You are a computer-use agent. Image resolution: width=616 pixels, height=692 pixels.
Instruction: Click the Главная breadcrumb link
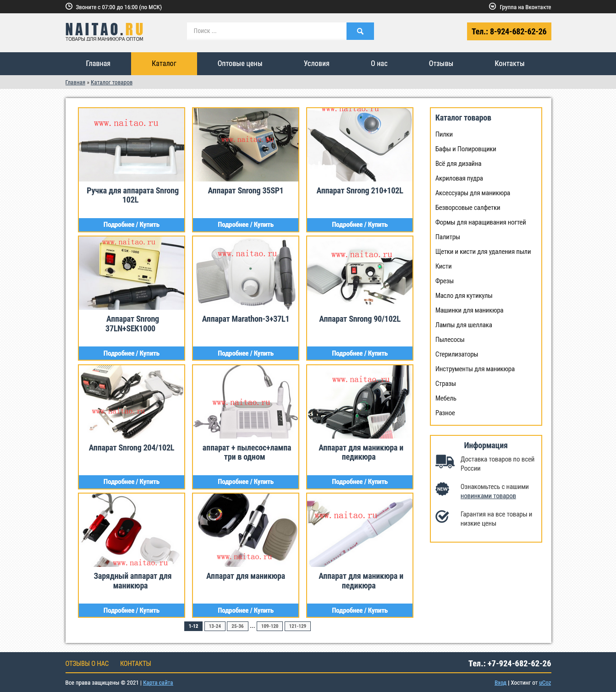click(75, 82)
